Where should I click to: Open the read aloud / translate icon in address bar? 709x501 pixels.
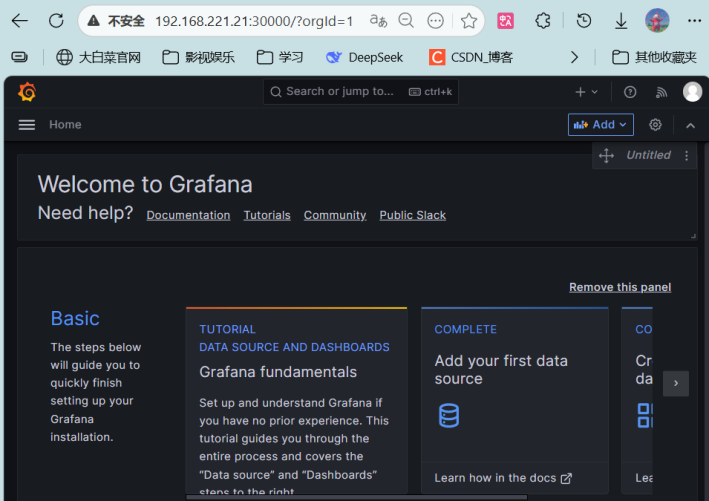pyautogui.click(x=378, y=21)
